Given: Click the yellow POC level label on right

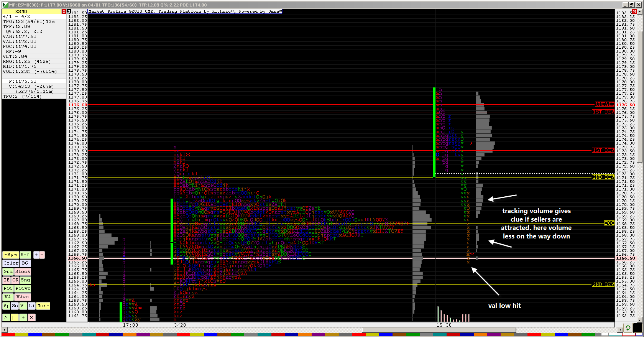Looking at the screenshot, I should click(609, 223).
